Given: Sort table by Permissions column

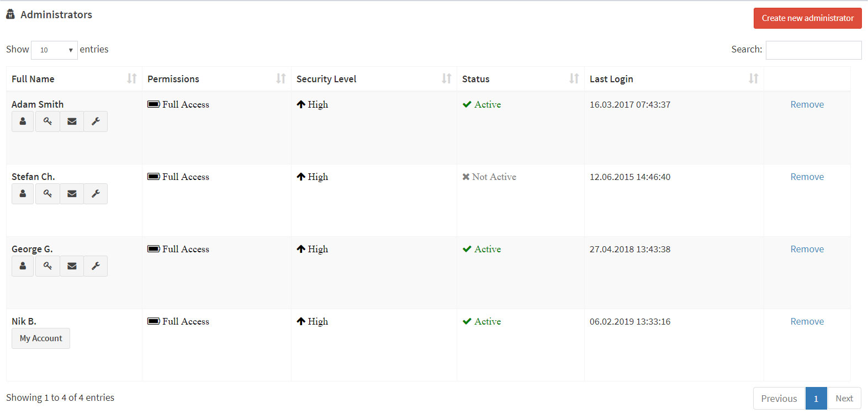Looking at the screenshot, I should tap(216, 79).
